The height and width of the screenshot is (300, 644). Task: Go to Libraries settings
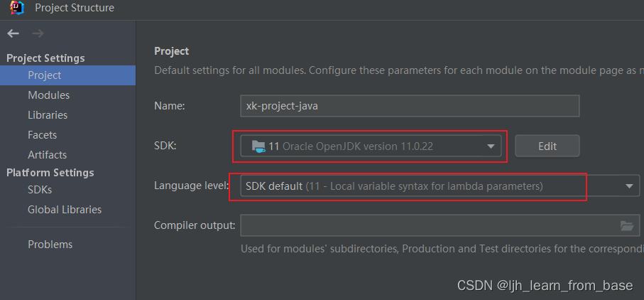[x=48, y=115]
